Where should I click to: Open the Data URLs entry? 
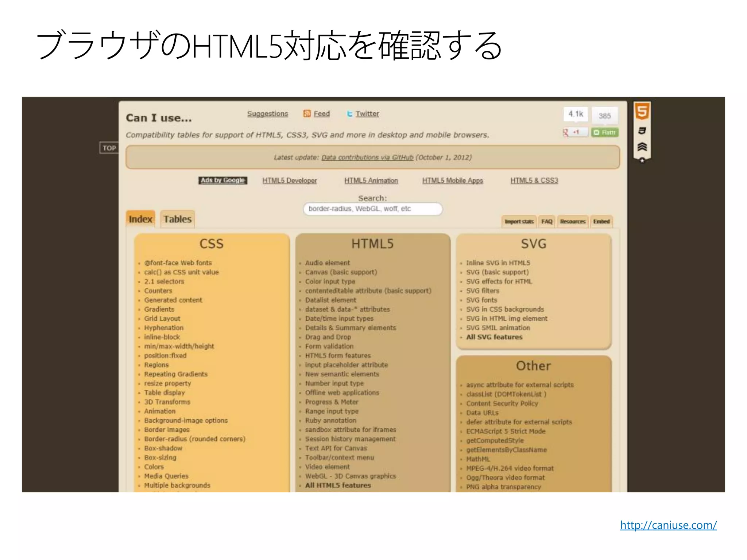(x=482, y=413)
